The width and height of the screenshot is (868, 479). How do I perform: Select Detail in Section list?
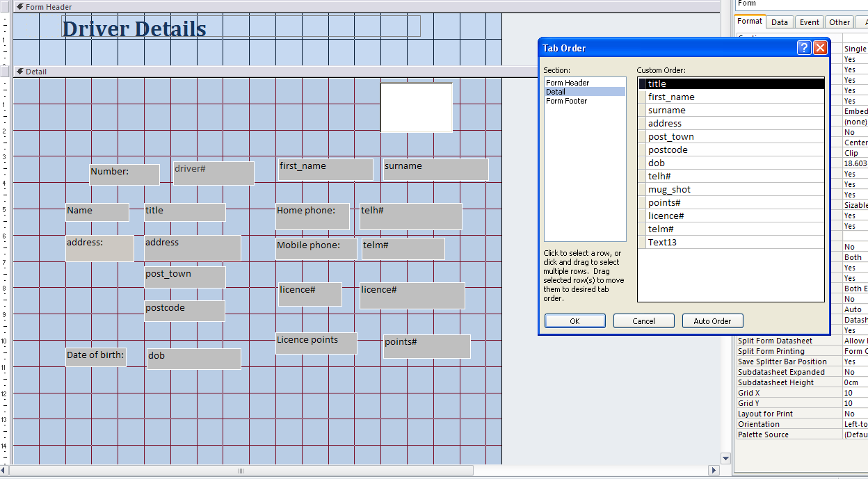584,92
